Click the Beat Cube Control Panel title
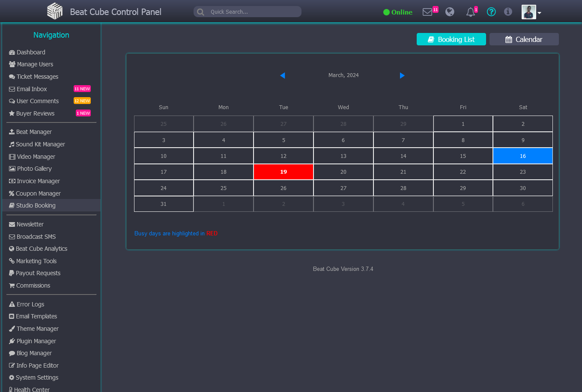This screenshot has width=582, height=392. pos(116,12)
